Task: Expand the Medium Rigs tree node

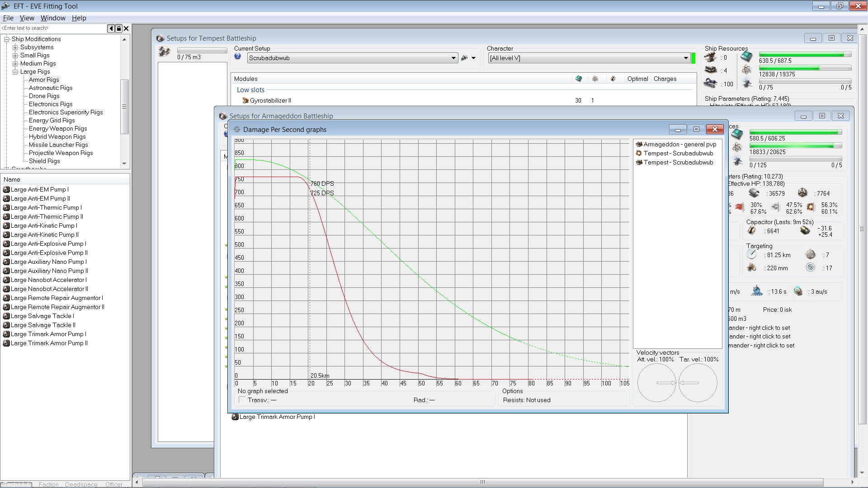Action: pyautogui.click(x=15, y=64)
